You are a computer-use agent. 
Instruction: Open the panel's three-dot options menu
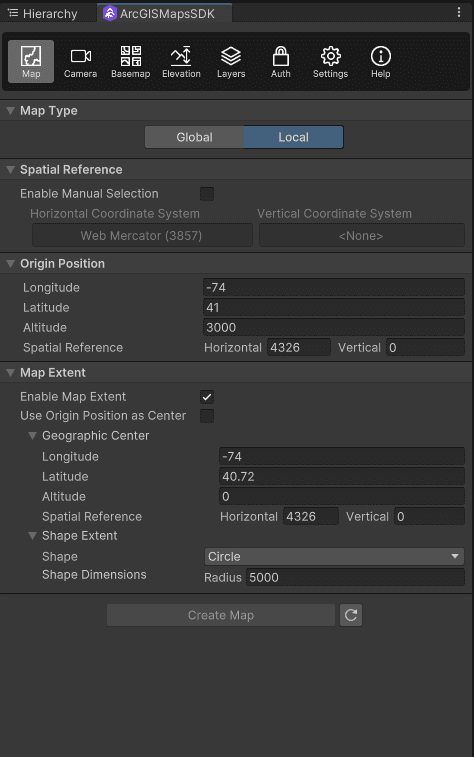coord(459,13)
